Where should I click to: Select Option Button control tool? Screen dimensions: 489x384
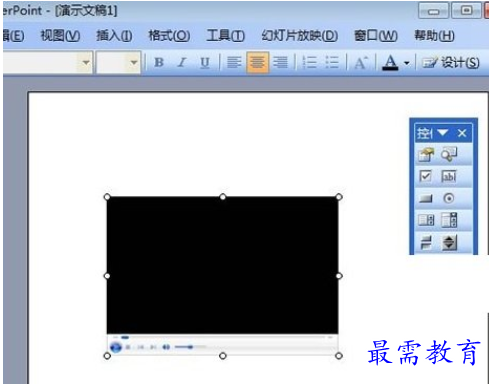449,199
